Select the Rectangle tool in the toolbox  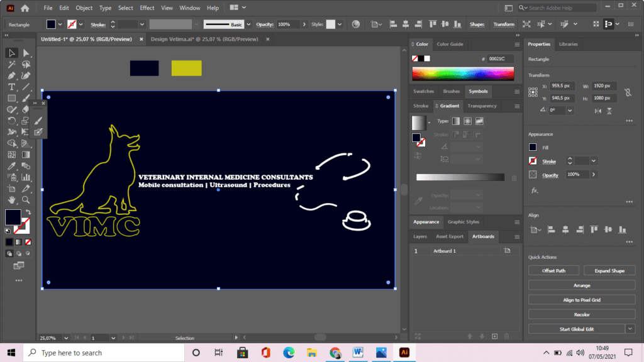[11, 98]
